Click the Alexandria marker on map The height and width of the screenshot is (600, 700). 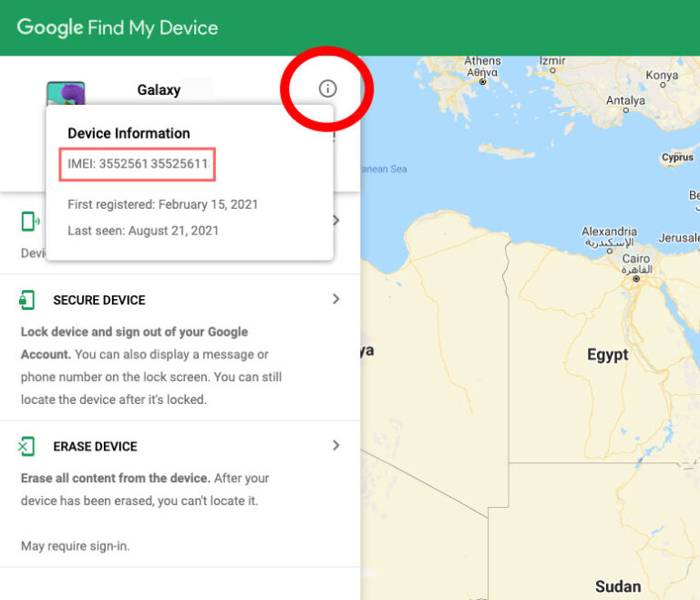coord(610,251)
